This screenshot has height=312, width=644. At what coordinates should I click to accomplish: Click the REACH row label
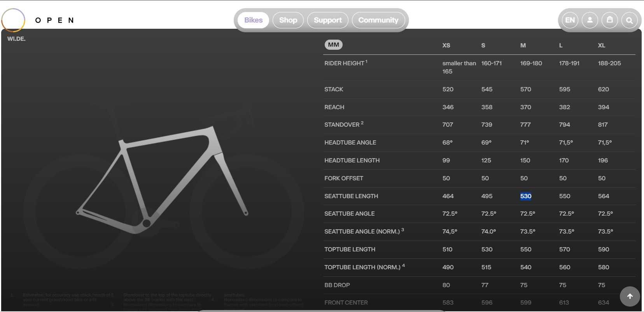coord(334,107)
